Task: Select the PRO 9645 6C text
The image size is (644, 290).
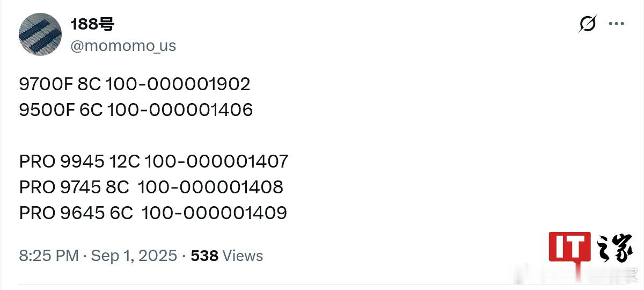Action: pos(76,213)
